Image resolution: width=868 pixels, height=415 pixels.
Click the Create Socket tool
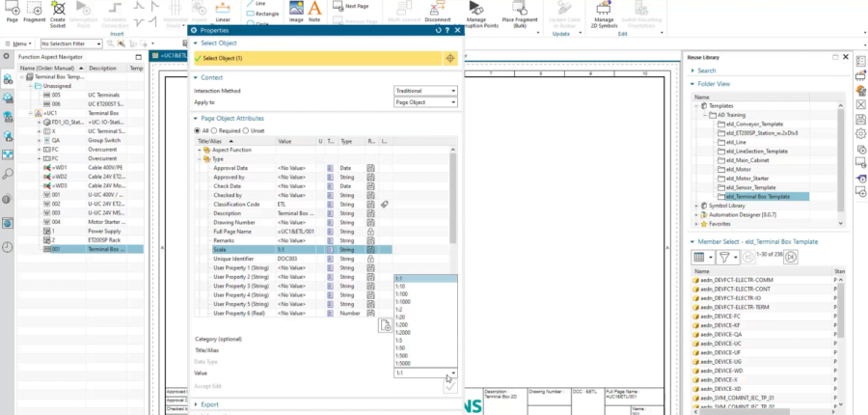tap(58, 14)
